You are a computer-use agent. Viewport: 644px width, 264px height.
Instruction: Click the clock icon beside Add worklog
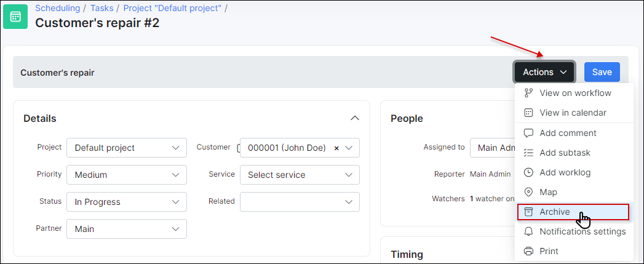(528, 172)
